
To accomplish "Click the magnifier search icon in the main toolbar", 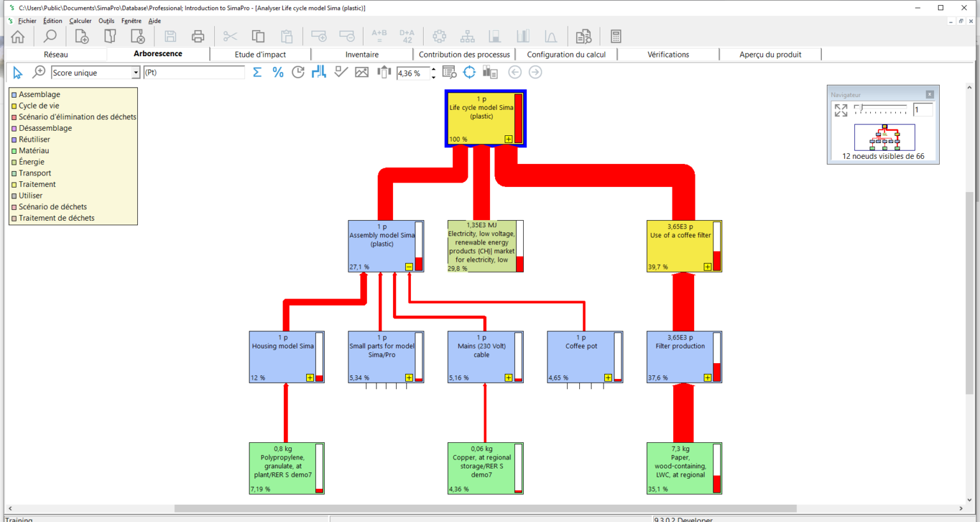I will [x=50, y=36].
